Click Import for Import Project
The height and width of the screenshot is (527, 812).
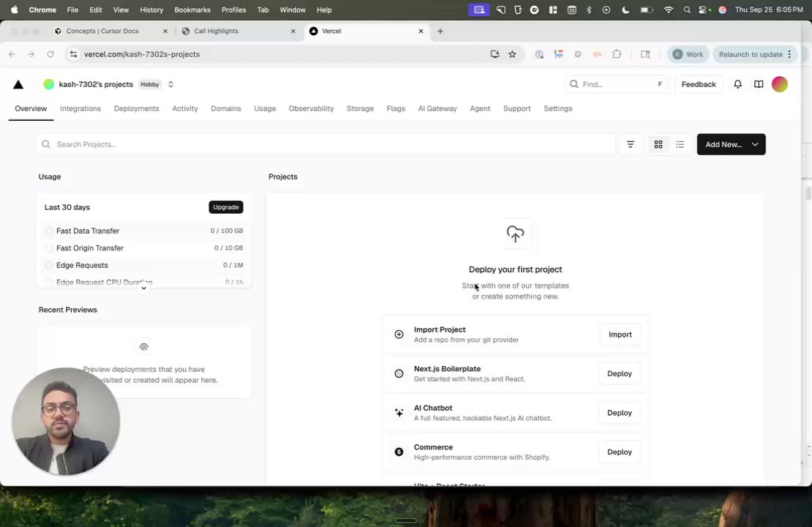pos(620,334)
